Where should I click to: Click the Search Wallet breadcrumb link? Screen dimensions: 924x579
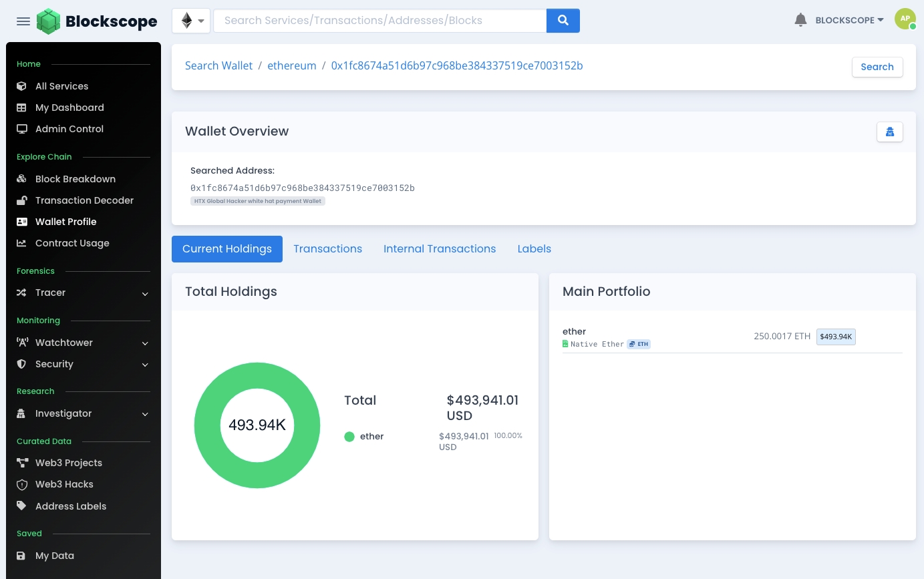pyautogui.click(x=218, y=65)
